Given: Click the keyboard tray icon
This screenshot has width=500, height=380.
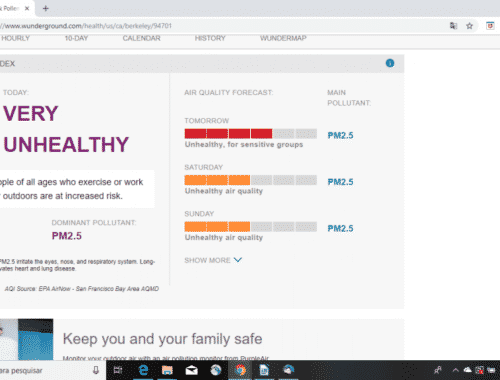Looking at the screenshot, I should pyautogui.click(x=491, y=370).
